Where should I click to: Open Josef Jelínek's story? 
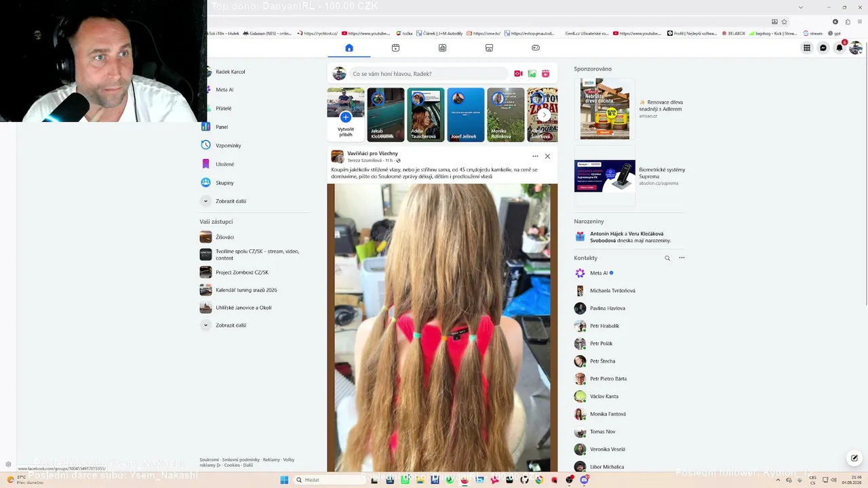pos(466,115)
